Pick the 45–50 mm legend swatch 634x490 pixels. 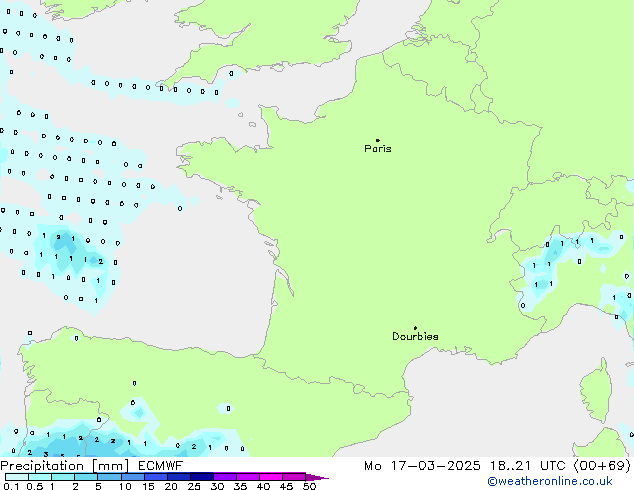pos(294,477)
